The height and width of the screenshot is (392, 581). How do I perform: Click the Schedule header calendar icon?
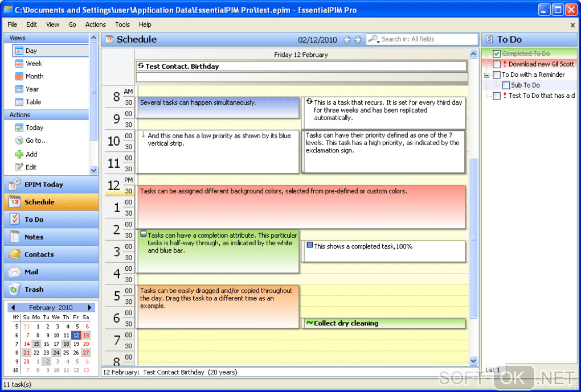109,39
